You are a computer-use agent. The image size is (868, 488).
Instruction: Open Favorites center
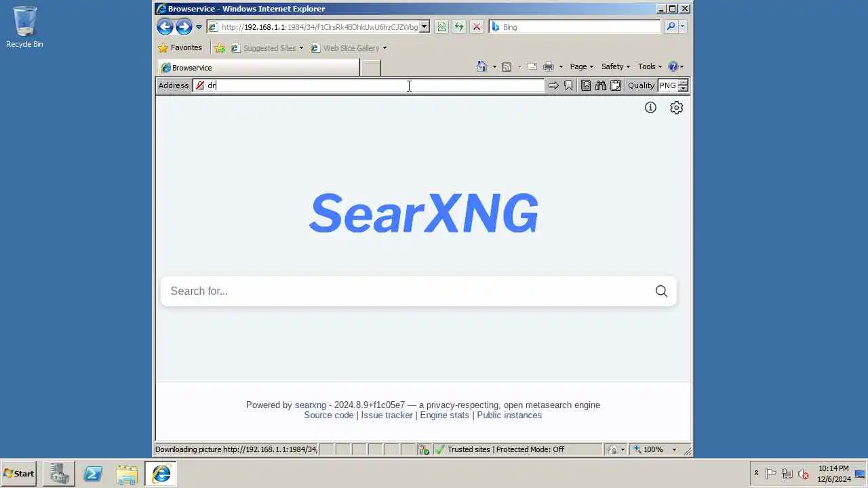click(180, 48)
